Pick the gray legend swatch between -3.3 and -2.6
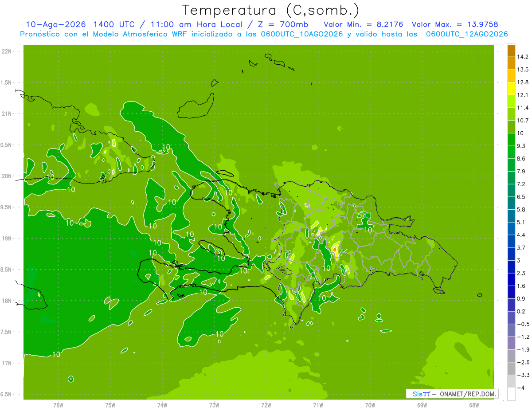The width and height of the screenshot is (532, 411). pos(511,368)
